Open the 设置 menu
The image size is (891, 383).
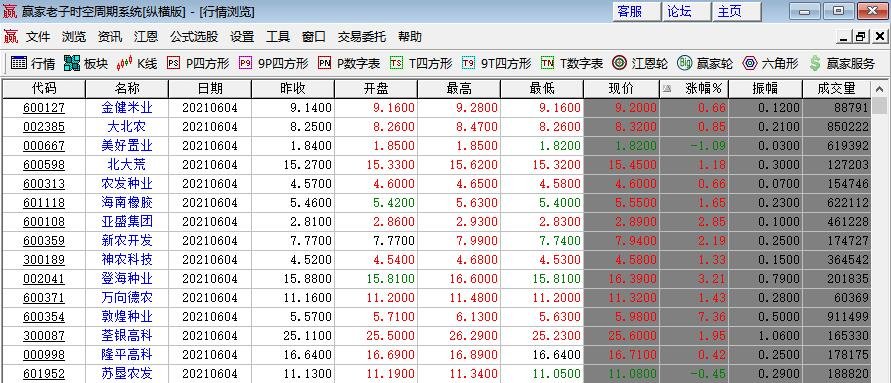(242, 37)
